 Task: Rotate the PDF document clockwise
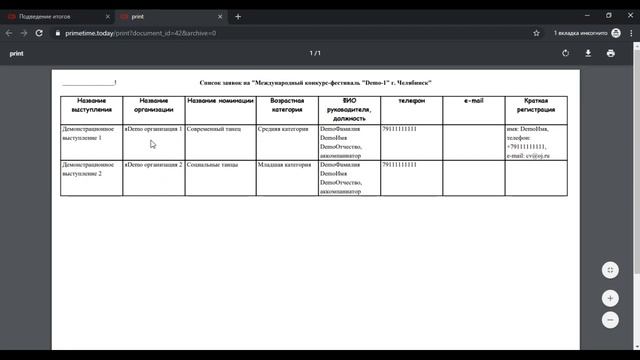click(565, 53)
